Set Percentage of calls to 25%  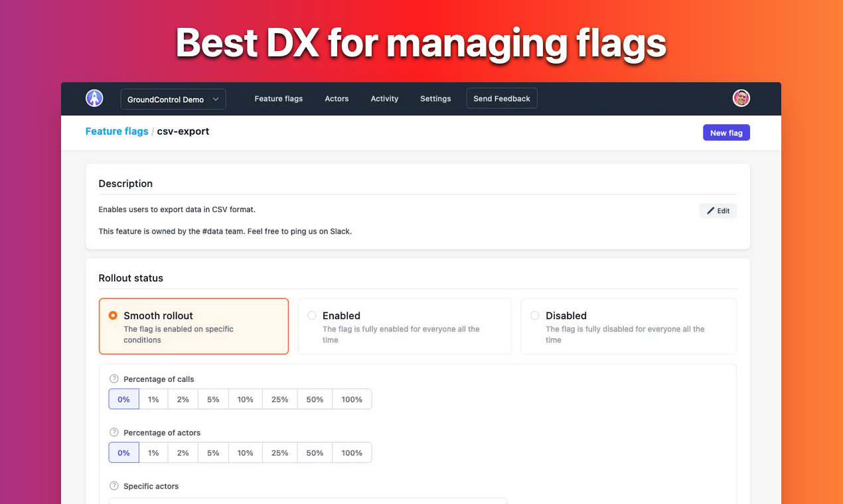click(280, 399)
